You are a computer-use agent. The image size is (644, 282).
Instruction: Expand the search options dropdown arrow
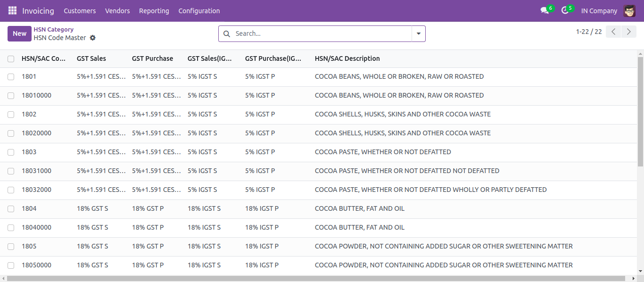419,33
